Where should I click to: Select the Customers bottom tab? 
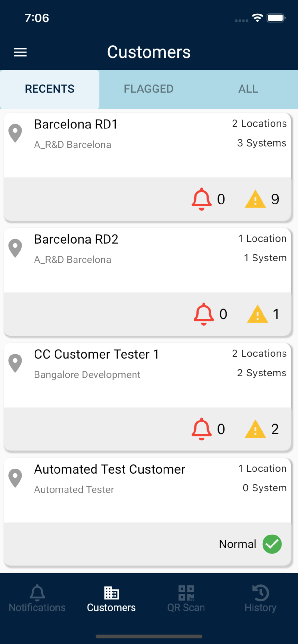[x=112, y=599]
